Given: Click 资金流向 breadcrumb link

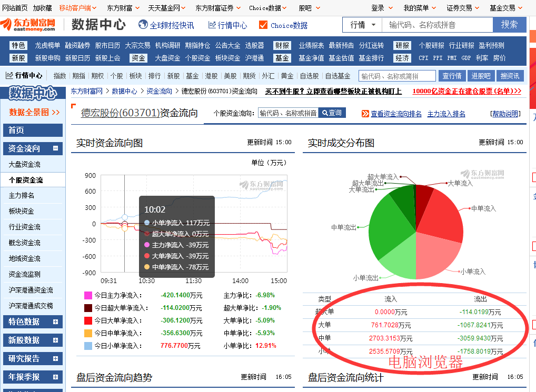Looking at the screenshot, I should click(160, 91).
